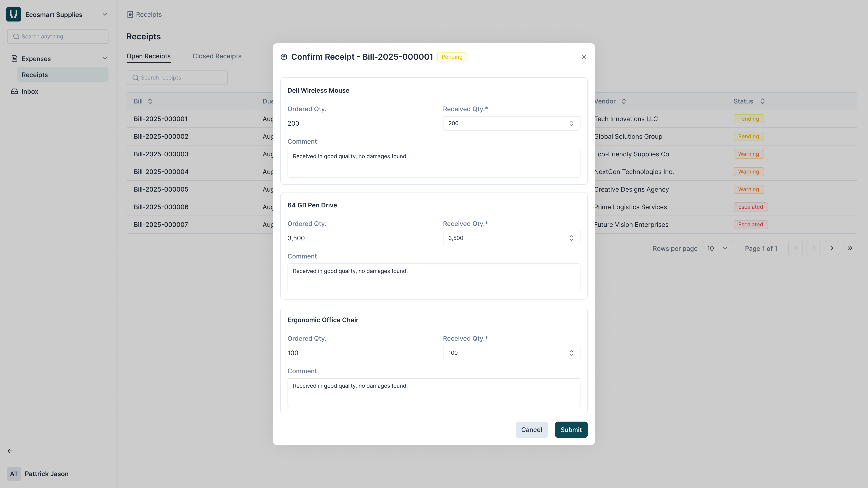Click the Dell Wireless Mouse comment field
The height and width of the screenshot is (488, 868).
tap(434, 163)
